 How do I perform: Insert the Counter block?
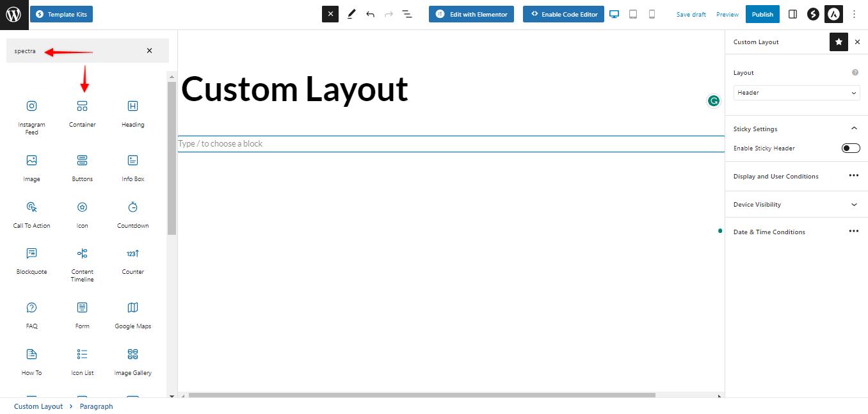133,261
